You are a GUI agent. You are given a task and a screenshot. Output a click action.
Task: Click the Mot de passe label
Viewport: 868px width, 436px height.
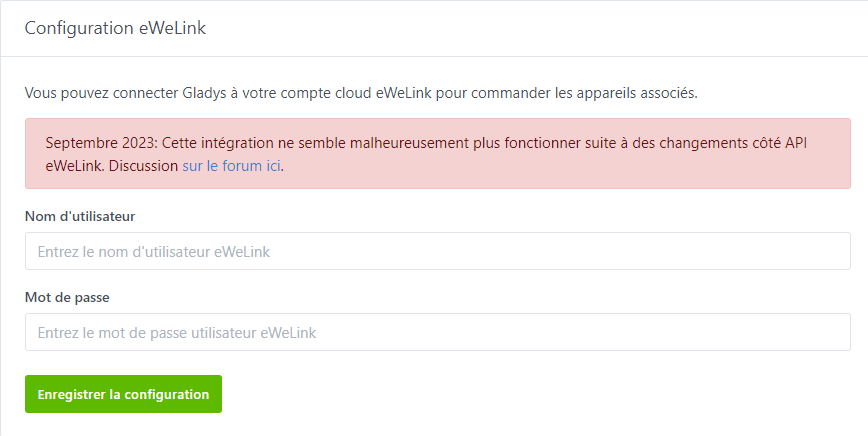pyautogui.click(x=67, y=297)
